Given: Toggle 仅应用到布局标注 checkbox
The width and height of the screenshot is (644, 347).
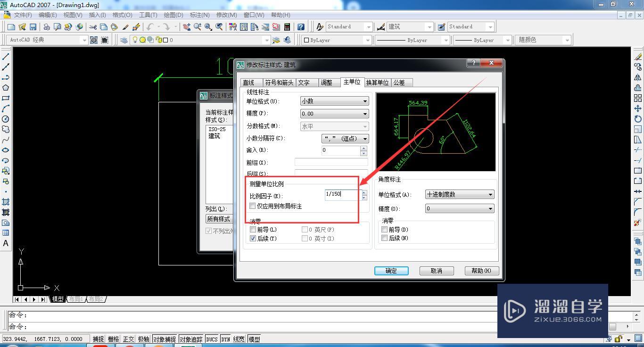Looking at the screenshot, I should (x=253, y=206).
